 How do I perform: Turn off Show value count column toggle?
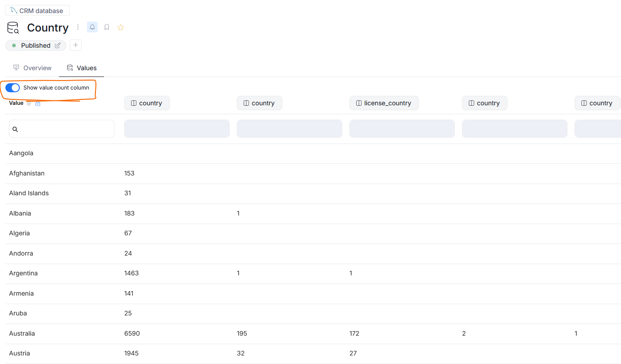pos(13,88)
